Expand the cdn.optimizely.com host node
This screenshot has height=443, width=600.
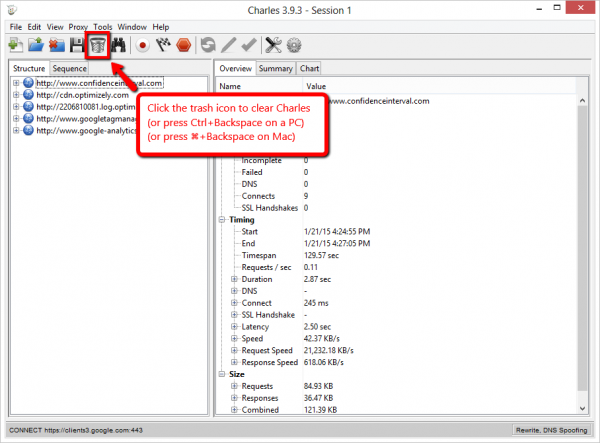click(16, 94)
